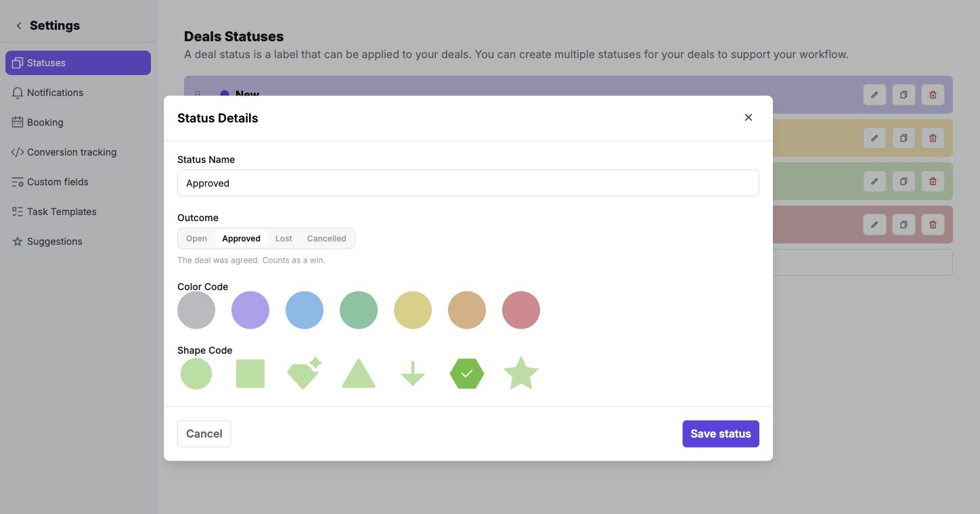The height and width of the screenshot is (514, 980).
Task: Click duplicate icon on the green status row
Action: (x=904, y=181)
